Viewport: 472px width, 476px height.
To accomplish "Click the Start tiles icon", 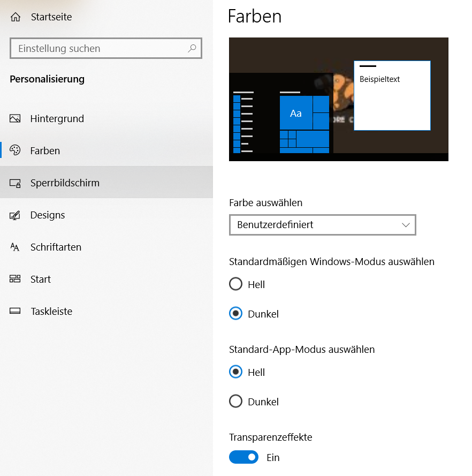I will point(15,278).
